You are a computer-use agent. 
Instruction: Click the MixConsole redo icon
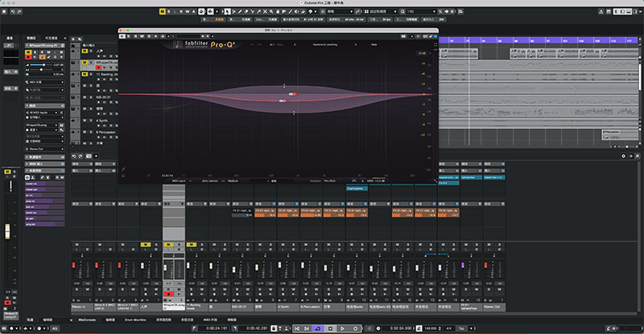(80, 156)
